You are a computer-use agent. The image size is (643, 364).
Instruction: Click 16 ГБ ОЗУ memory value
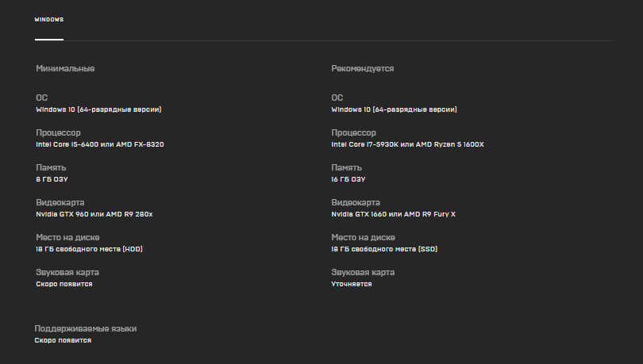tap(348, 179)
